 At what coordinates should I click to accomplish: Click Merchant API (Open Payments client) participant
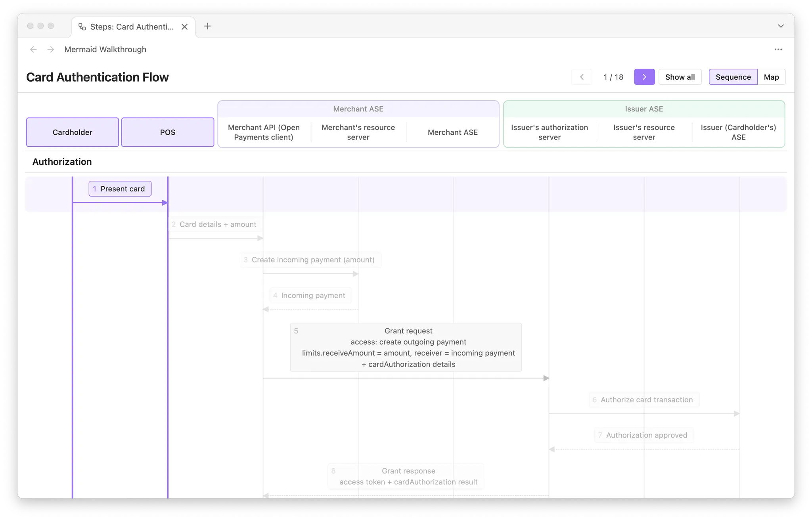264,132
